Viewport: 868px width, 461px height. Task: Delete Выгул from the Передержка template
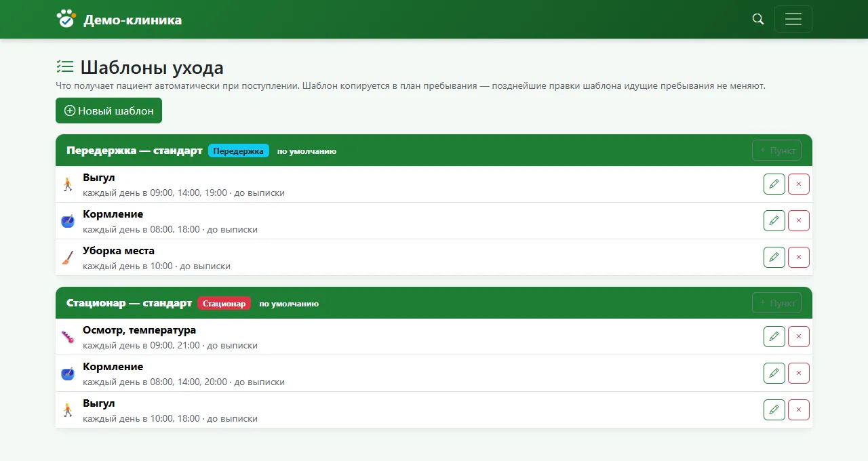[799, 184]
